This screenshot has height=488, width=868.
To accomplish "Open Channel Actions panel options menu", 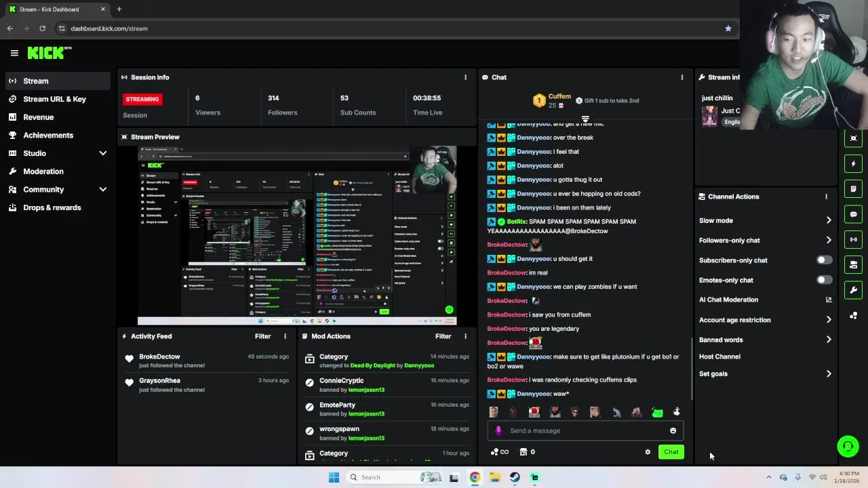I will 826,197.
